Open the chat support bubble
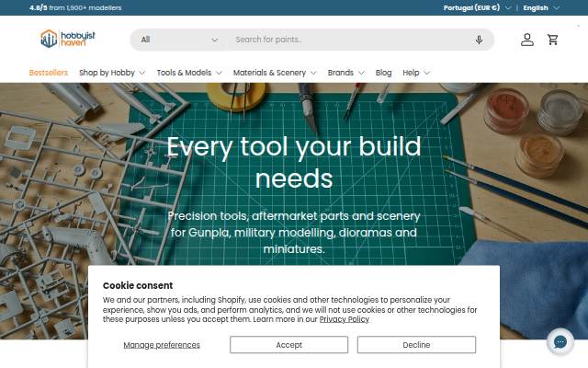The image size is (588, 368). click(x=560, y=341)
